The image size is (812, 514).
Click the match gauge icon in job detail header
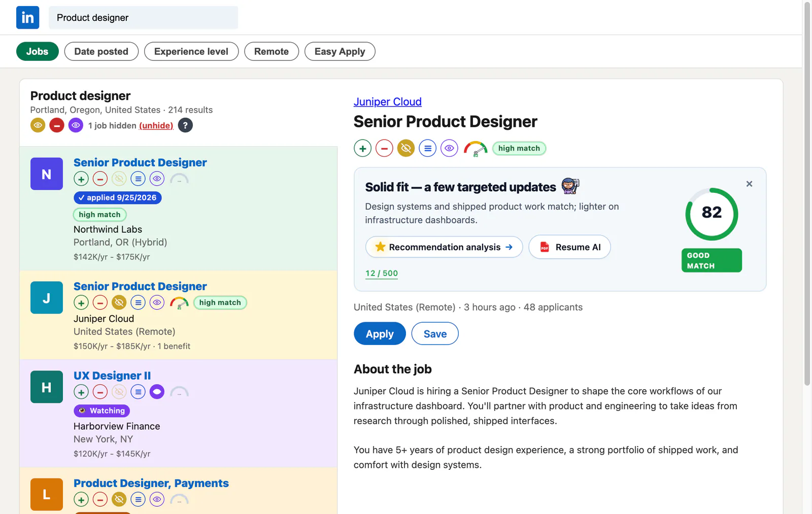[476, 149]
